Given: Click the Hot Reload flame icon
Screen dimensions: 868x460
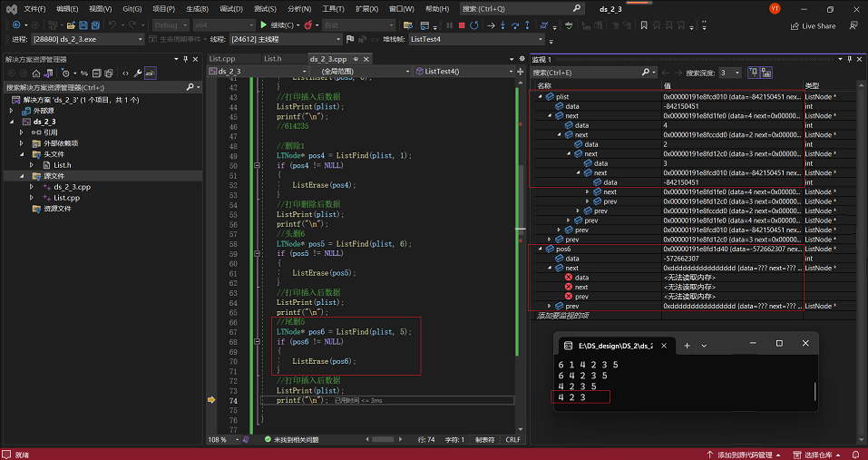Looking at the screenshot, I should click(x=309, y=25).
